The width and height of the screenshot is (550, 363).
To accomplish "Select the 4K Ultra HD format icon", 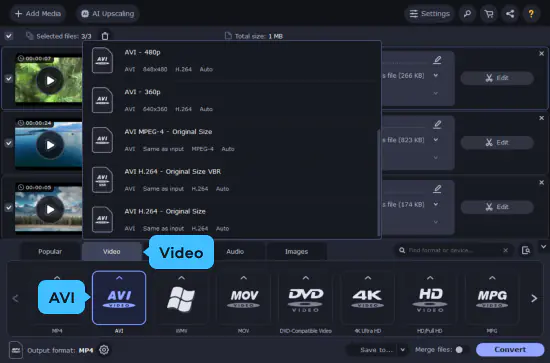I will [x=368, y=298].
